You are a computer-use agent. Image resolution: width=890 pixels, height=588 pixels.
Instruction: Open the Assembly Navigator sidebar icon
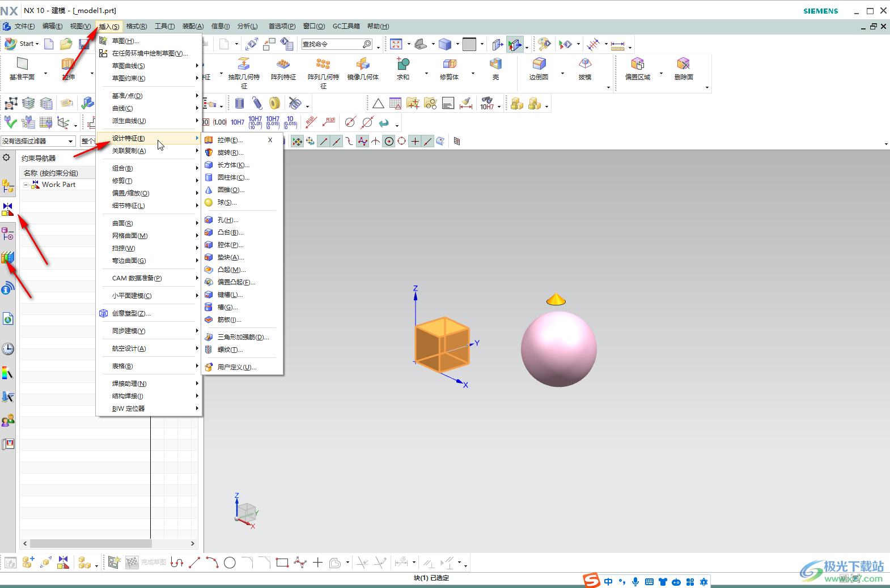click(x=7, y=185)
